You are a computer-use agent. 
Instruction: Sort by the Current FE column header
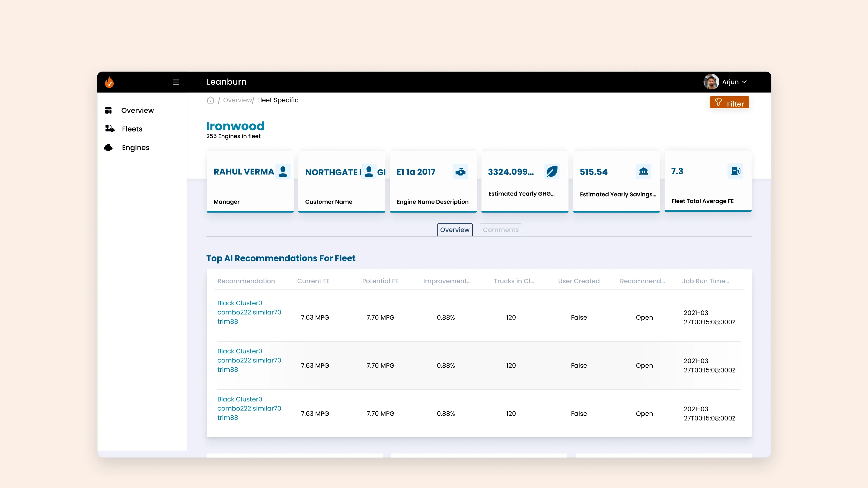click(313, 281)
